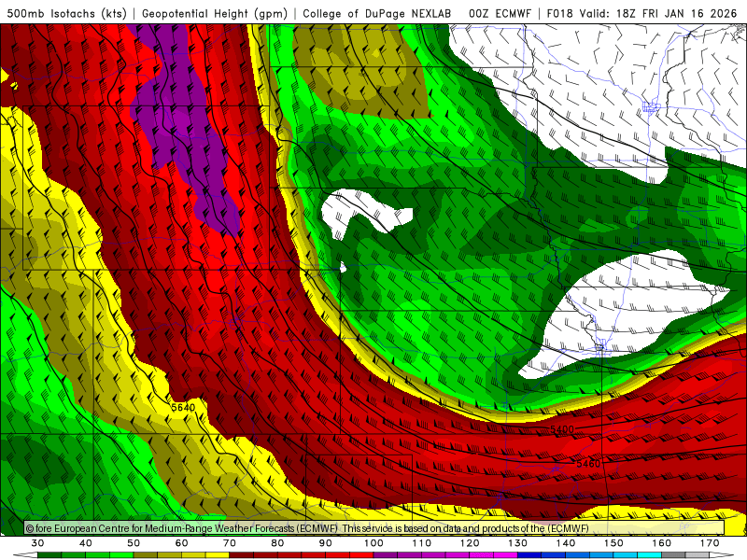
Task: Click the 5400 height contour label
Action: (562, 429)
